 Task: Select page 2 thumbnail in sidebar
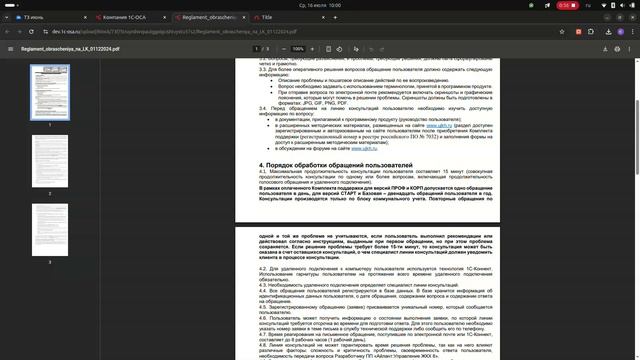point(50,161)
